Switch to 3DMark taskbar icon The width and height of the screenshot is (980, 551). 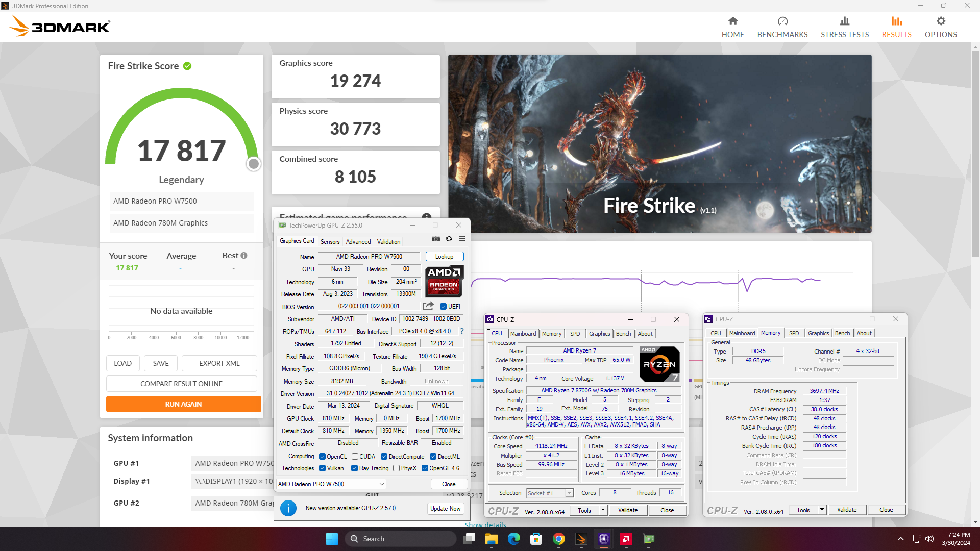click(x=581, y=539)
